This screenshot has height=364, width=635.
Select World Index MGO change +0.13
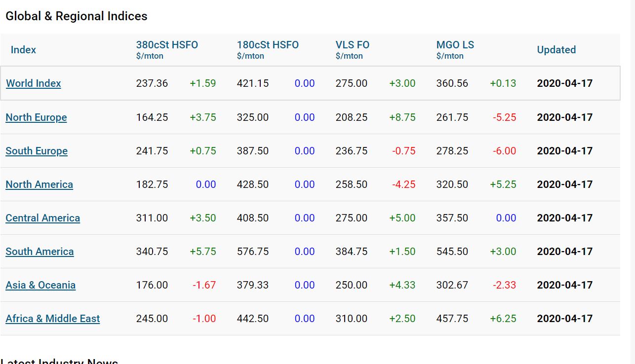pyautogui.click(x=503, y=83)
